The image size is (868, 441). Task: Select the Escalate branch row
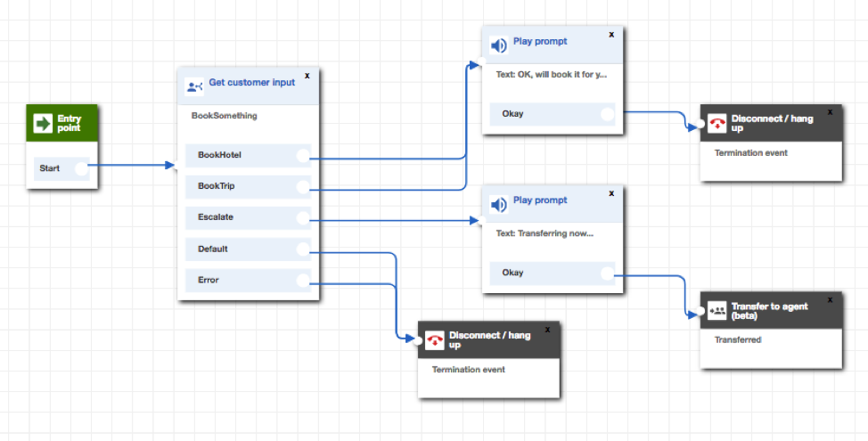click(x=248, y=217)
